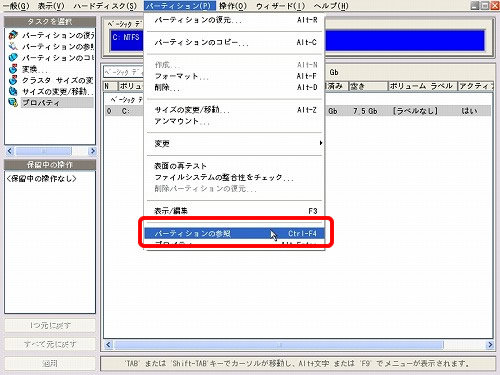Open the 表示(V) menu

click(51, 6)
